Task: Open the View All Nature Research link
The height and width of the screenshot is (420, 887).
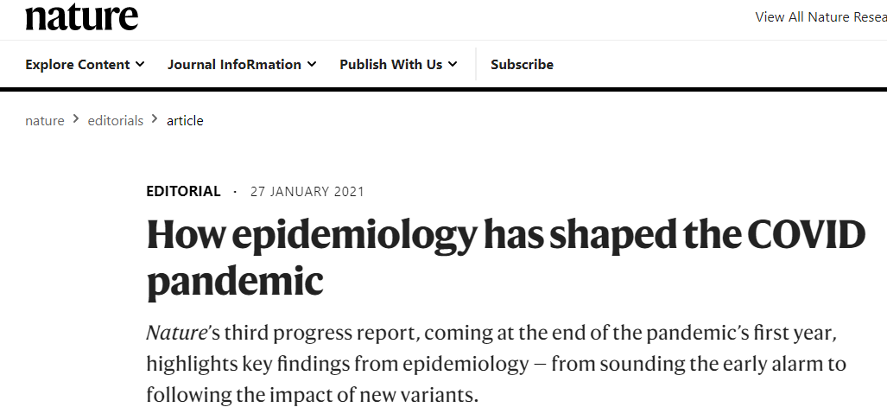Action: pyautogui.click(x=821, y=17)
